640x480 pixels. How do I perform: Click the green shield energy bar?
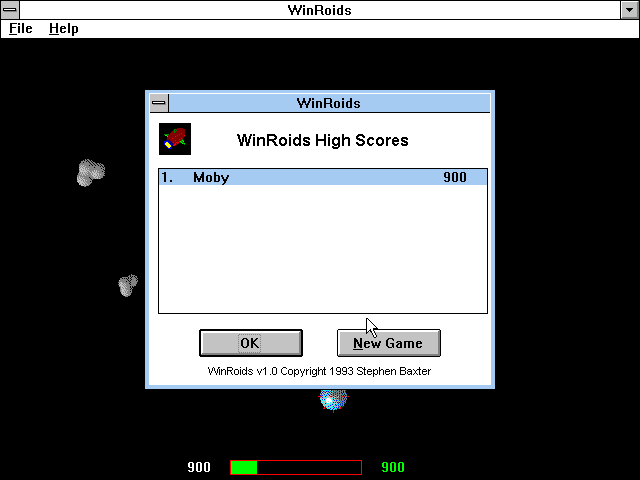click(x=296, y=467)
